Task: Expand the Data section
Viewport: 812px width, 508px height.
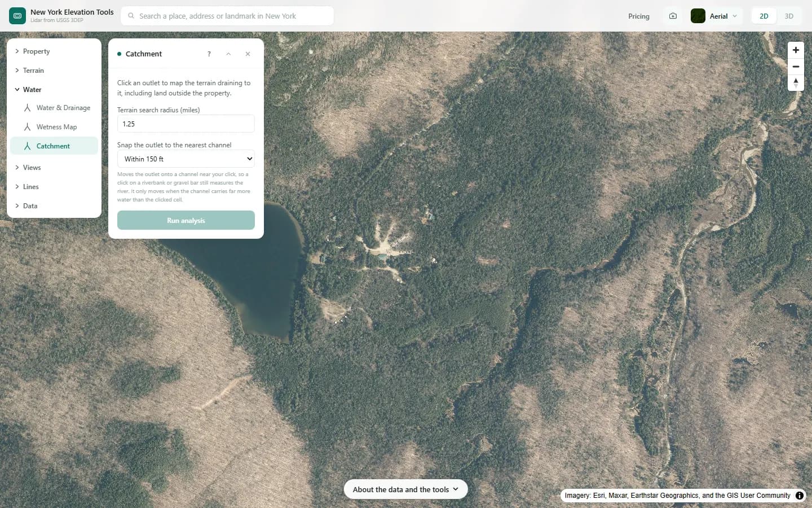Action: [x=54, y=206]
